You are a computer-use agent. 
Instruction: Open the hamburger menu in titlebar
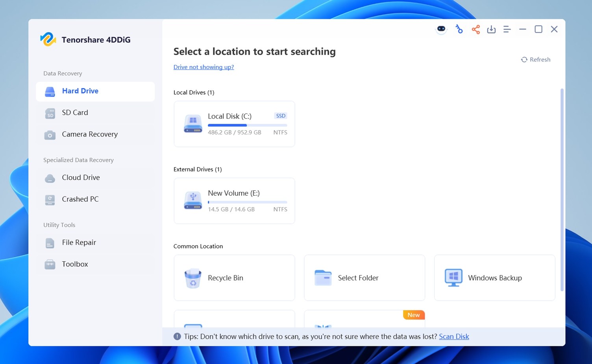tap(507, 29)
